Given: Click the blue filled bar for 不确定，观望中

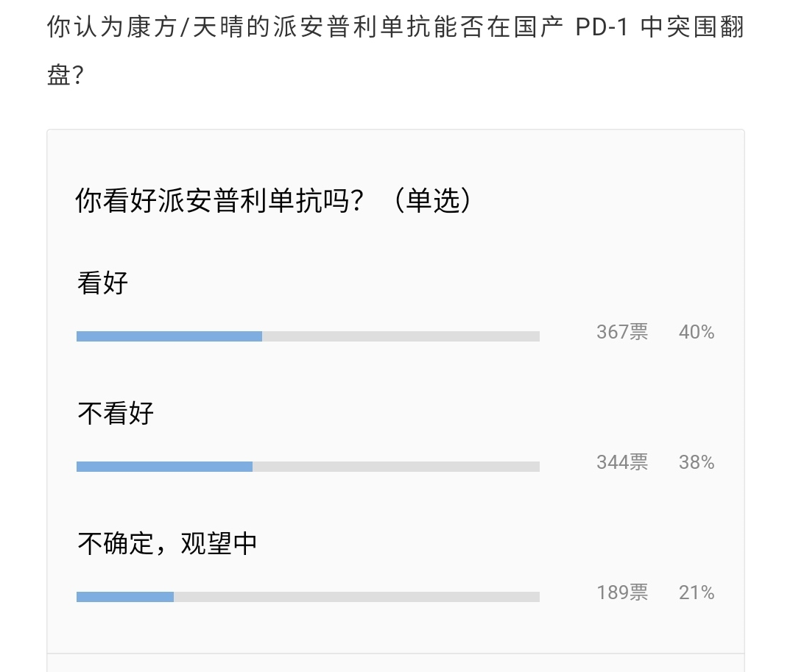Looking at the screenshot, I should [x=125, y=597].
